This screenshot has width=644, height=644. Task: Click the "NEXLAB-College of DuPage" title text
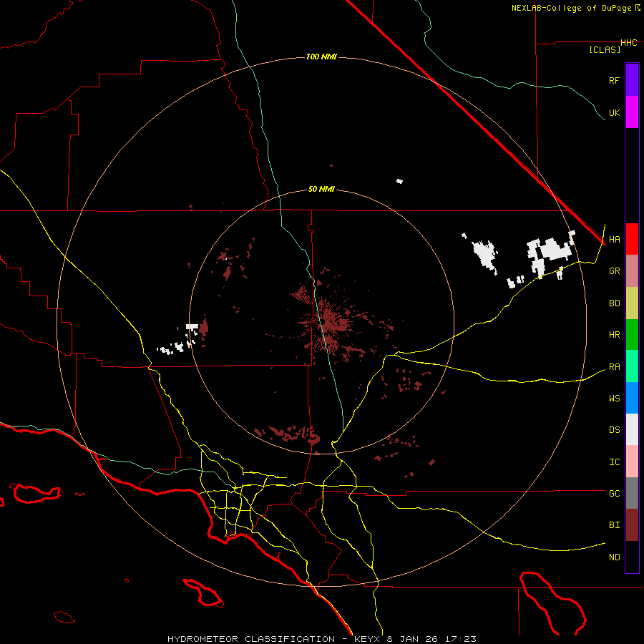[572, 8]
